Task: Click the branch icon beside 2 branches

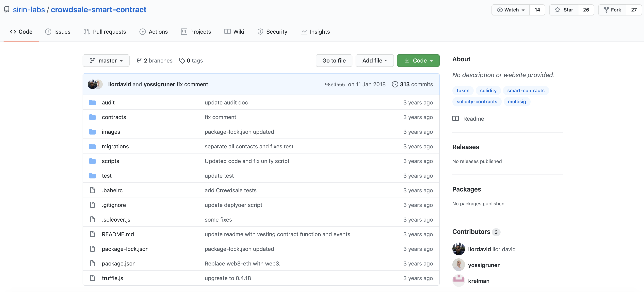Action: click(139, 61)
